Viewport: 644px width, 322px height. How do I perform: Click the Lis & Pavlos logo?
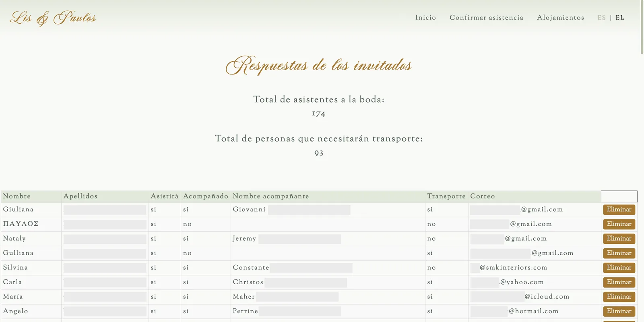click(53, 18)
